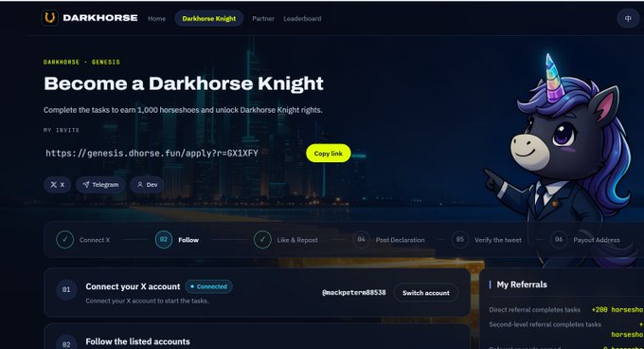
Task: Click the Darkhorse horseshoe logo icon
Action: (49, 18)
